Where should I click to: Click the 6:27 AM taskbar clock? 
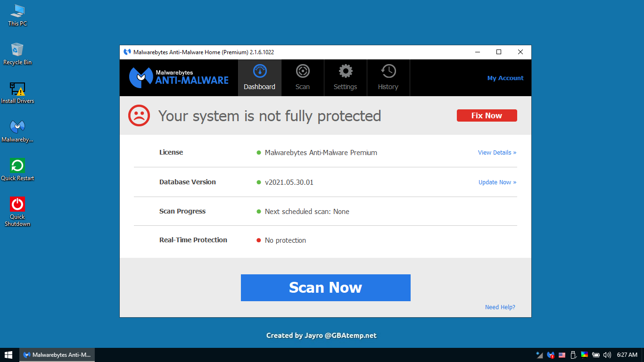627,355
